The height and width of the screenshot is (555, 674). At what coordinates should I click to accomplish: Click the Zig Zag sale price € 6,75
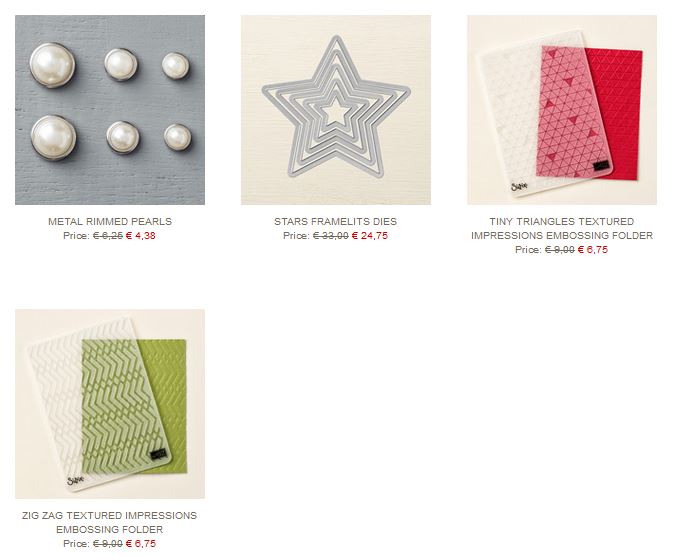(141, 544)
